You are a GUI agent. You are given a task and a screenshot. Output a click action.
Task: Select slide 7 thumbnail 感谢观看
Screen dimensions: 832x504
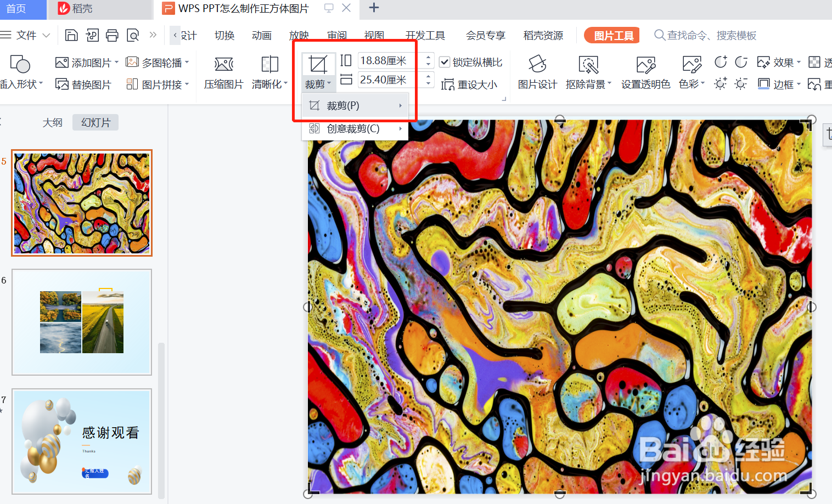click(82, 441)
